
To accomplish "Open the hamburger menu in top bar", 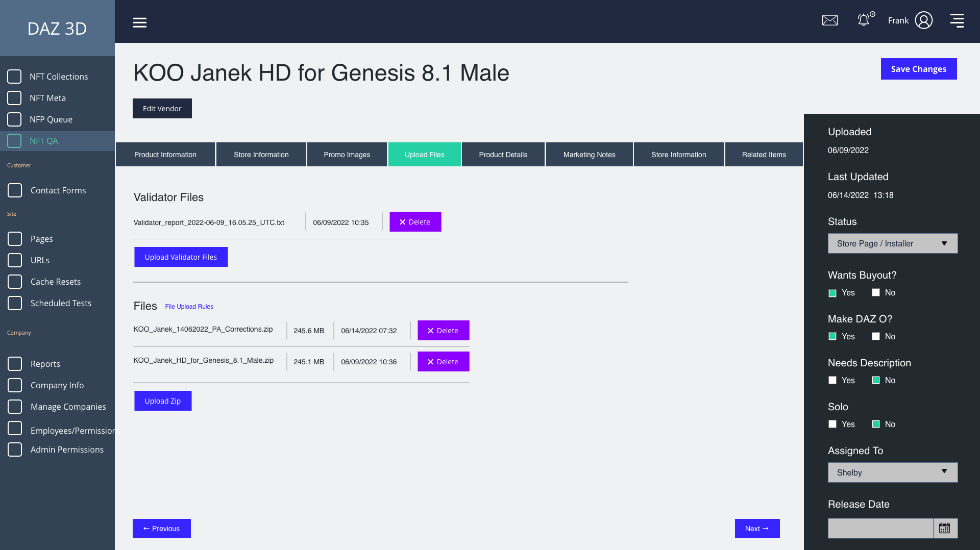I will point(139,22).
